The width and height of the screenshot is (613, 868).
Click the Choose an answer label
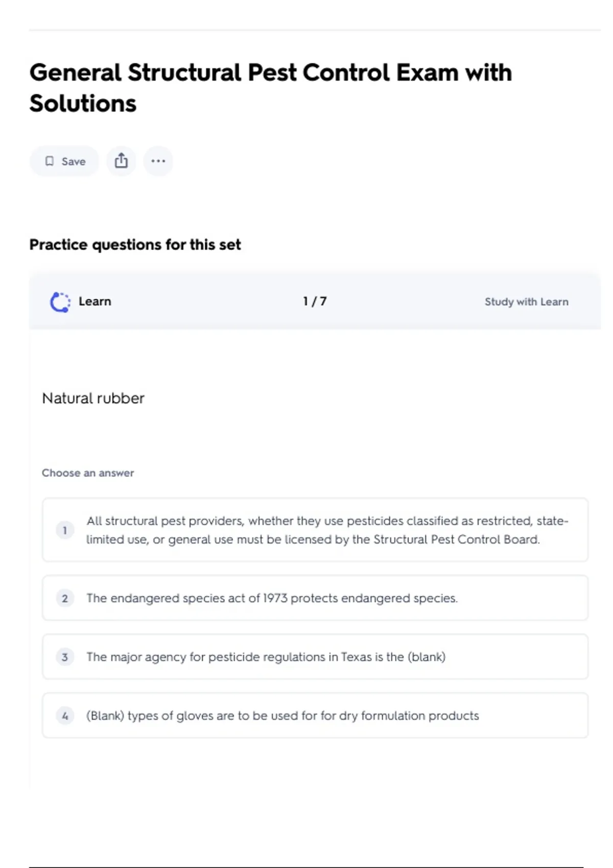[88, 473]
